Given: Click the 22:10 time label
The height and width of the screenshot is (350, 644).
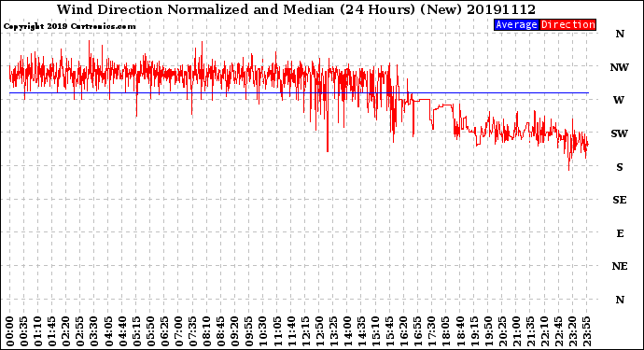Looking at the screenshot, I should pyautogui.click(x=544, y=331).
